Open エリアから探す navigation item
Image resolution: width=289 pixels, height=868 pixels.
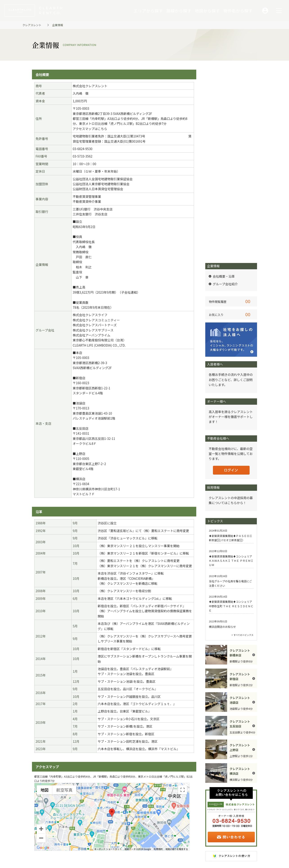click(x=148, y=11)
